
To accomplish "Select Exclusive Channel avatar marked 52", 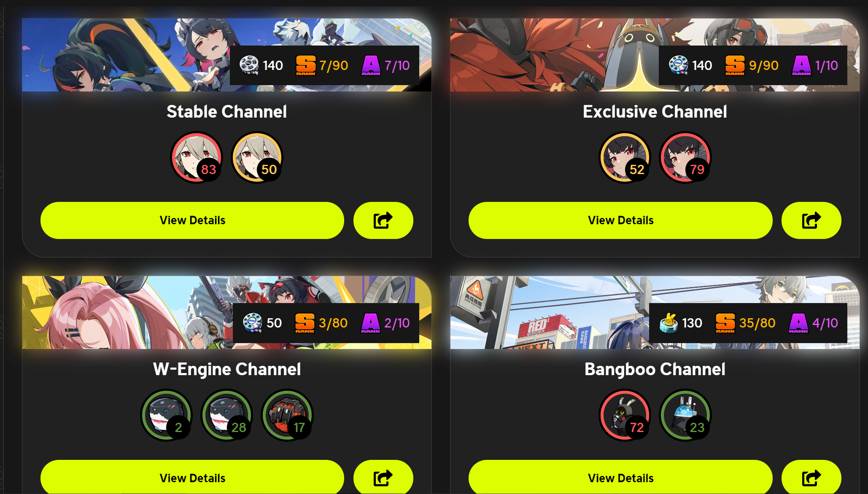I will pyautogui.click(x=625, y=157).
